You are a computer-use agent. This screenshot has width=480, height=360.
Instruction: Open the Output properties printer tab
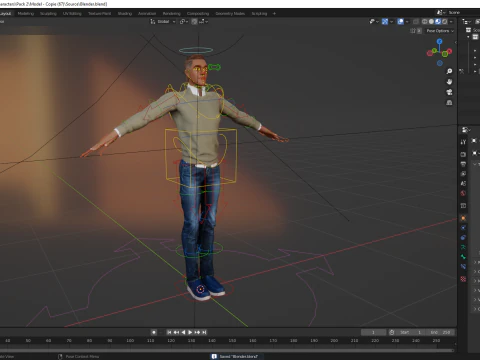[x=463, y=164]
